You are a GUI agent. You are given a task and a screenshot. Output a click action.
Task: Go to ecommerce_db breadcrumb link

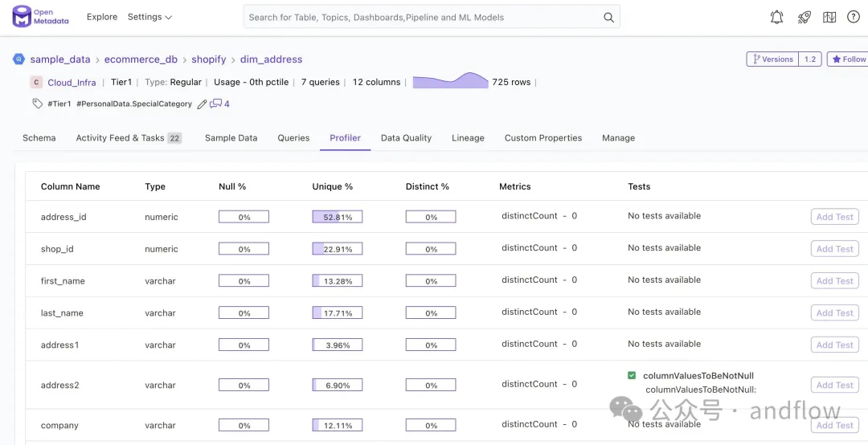(x=140, y=59)
